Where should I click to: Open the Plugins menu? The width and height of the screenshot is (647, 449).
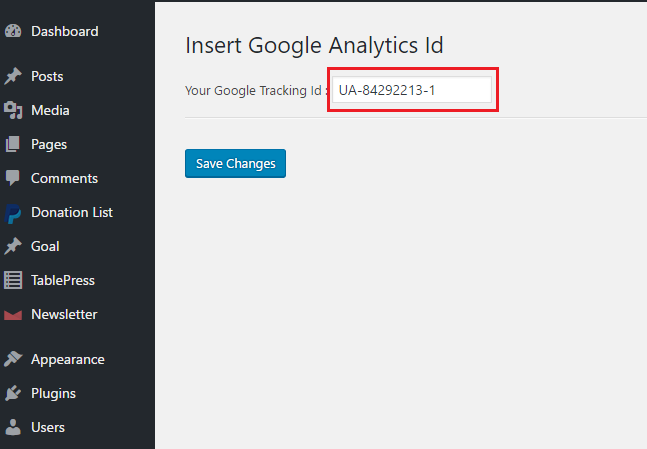53,394
